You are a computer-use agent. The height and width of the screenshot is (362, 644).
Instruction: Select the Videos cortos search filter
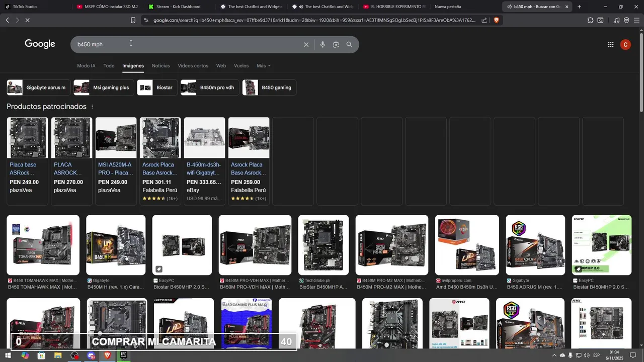coord(193,66)
